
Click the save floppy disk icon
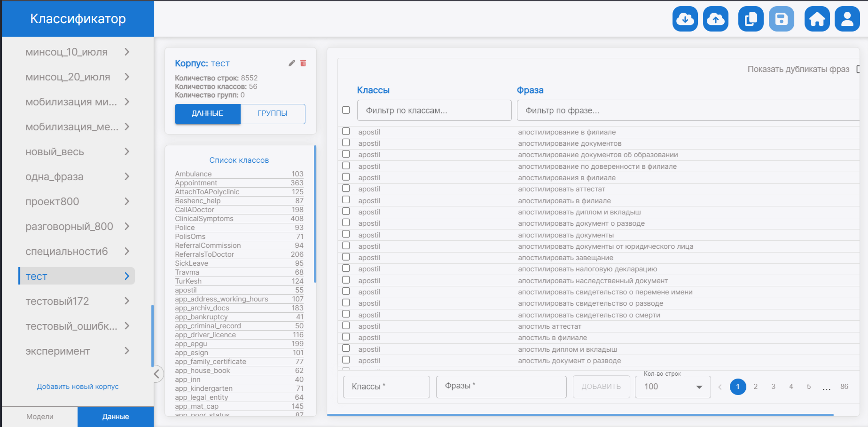coord(782,19)
